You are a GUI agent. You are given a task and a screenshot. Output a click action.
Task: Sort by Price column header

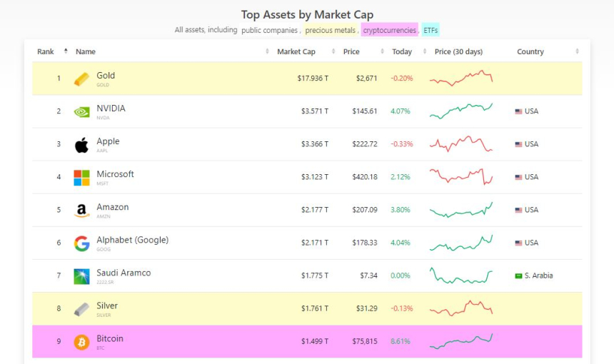[351, 51]
